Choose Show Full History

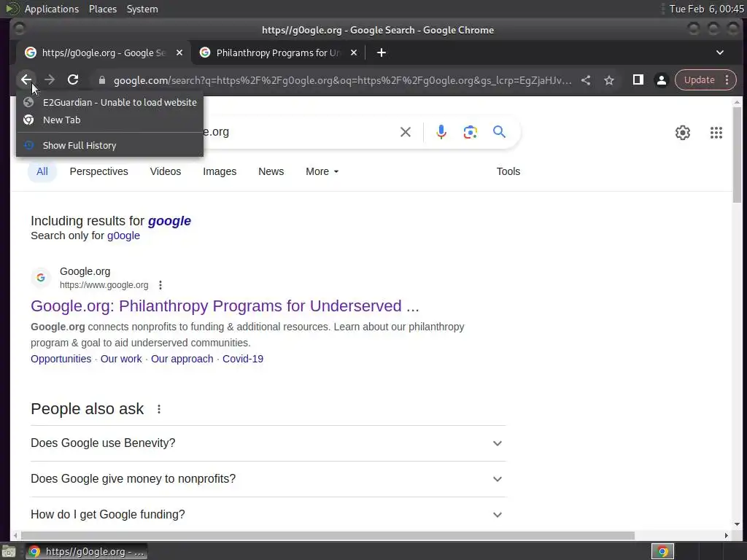109,145
